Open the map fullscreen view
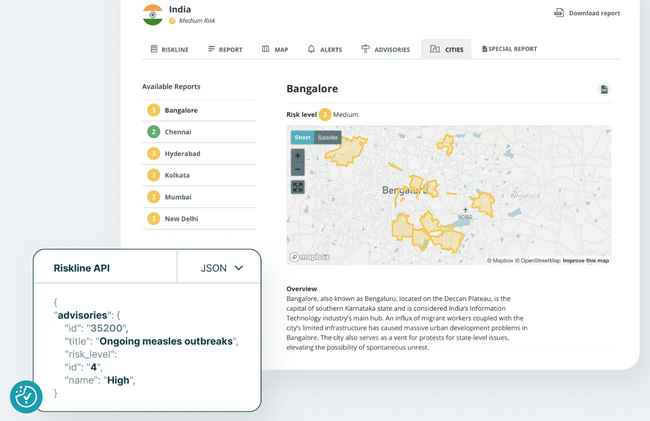 [298, 187]
